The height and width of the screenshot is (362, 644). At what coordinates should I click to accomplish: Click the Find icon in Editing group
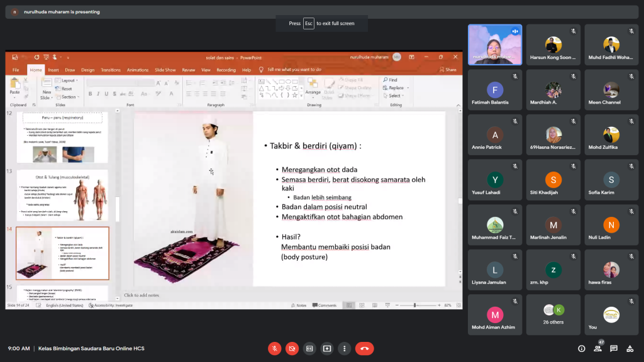[389, 80]
